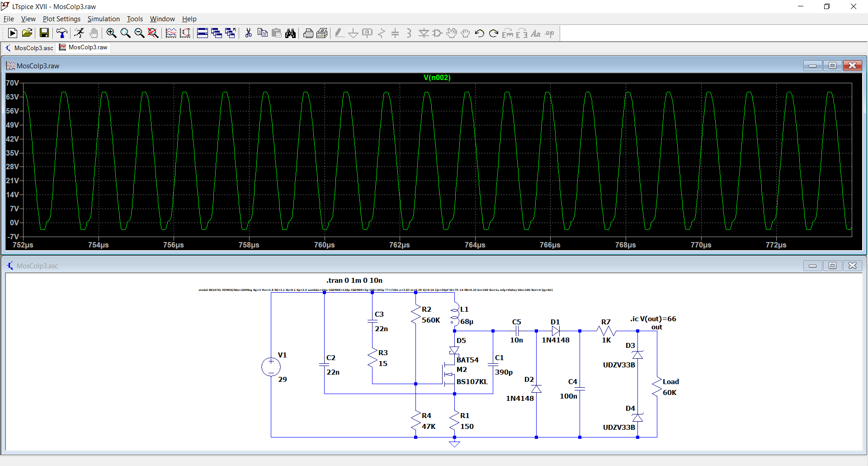
Task: Minimize the MosColp3.raw plot window
Action: point(812,66)
